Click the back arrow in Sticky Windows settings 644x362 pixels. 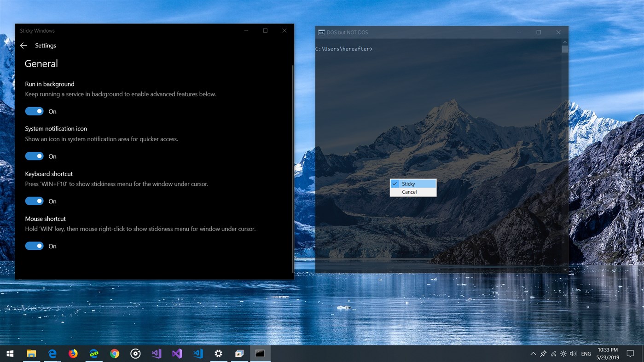point(23,45)
